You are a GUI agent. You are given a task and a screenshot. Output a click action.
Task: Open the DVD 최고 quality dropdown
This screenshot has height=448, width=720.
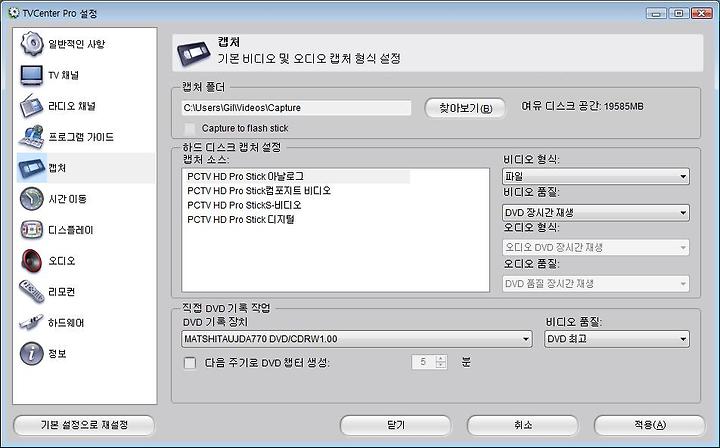pos(617,339)
